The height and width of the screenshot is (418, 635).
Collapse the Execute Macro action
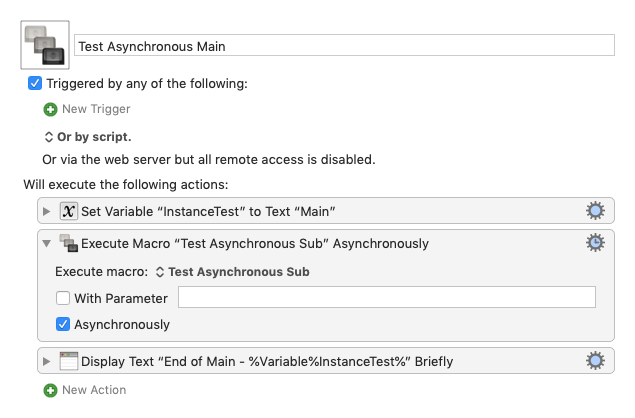click(47, 243)
